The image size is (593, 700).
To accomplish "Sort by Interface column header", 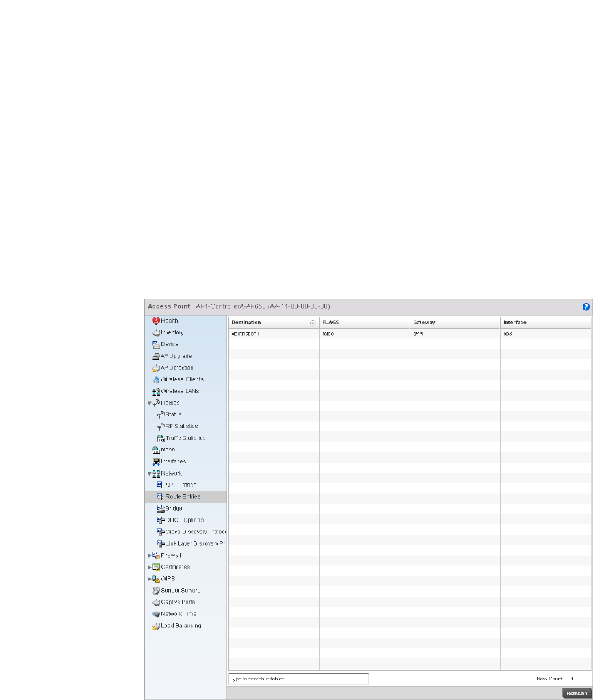I will [x=546, y=322].
